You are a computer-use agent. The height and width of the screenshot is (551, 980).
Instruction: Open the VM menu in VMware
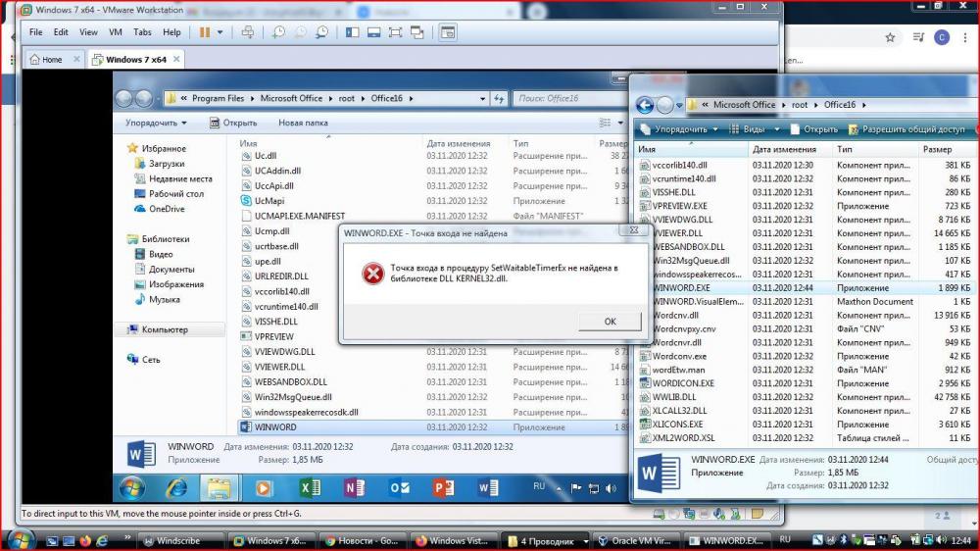pos(116,32)
